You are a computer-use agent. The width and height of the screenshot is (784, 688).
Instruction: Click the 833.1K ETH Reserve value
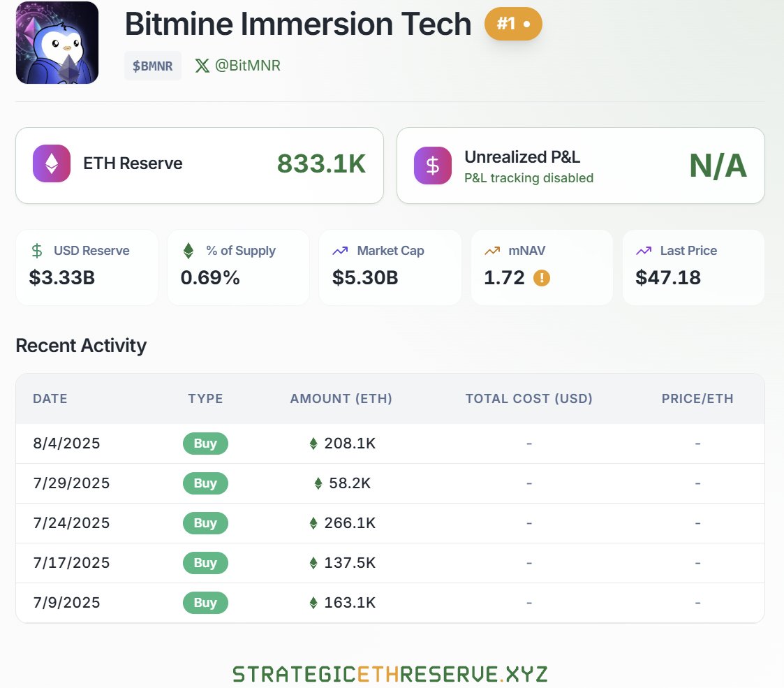pyautogui.click(x=322, y=163)
